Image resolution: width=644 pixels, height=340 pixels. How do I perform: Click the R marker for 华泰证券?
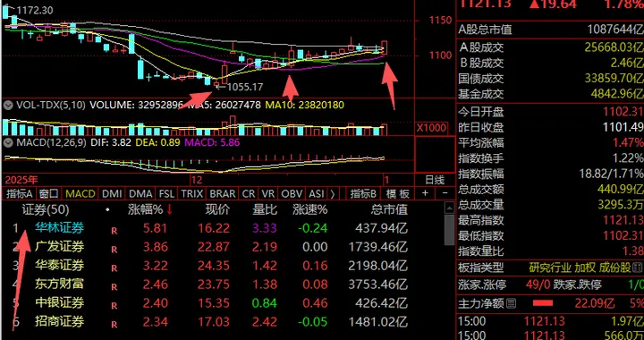click(114, 268)
